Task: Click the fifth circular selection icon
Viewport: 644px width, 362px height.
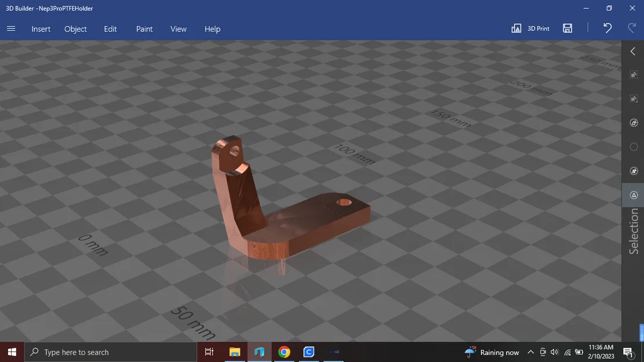Action: click(634, 171)
